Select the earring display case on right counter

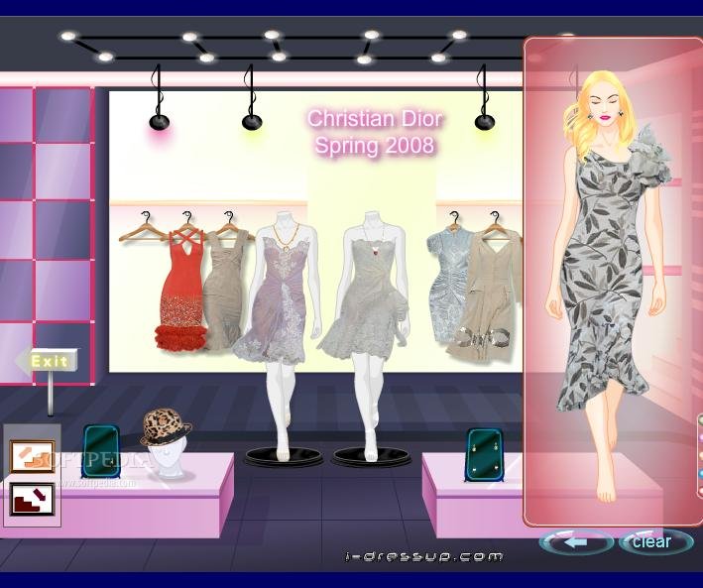click(x=484, y=454)
